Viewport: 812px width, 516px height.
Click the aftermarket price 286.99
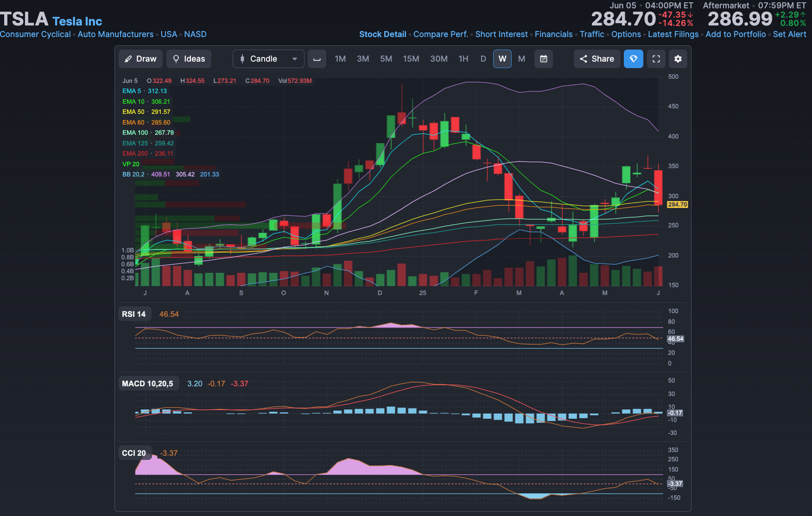tap(740, 19)
